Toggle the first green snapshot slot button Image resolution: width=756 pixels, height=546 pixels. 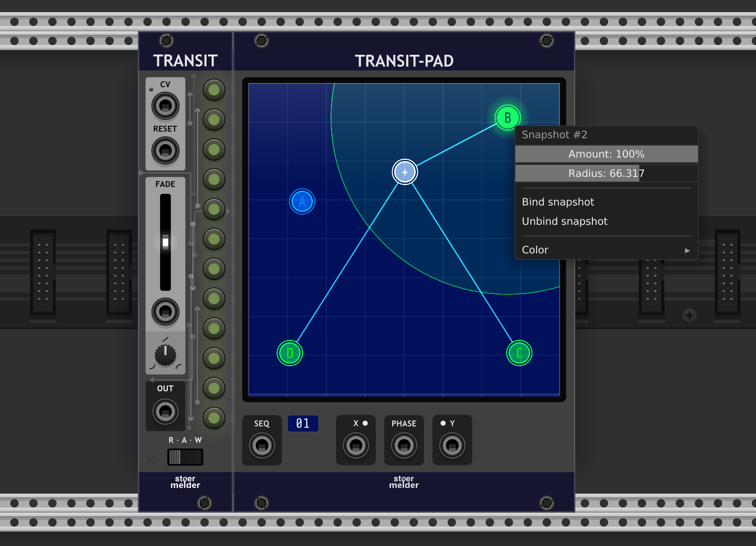214,90
